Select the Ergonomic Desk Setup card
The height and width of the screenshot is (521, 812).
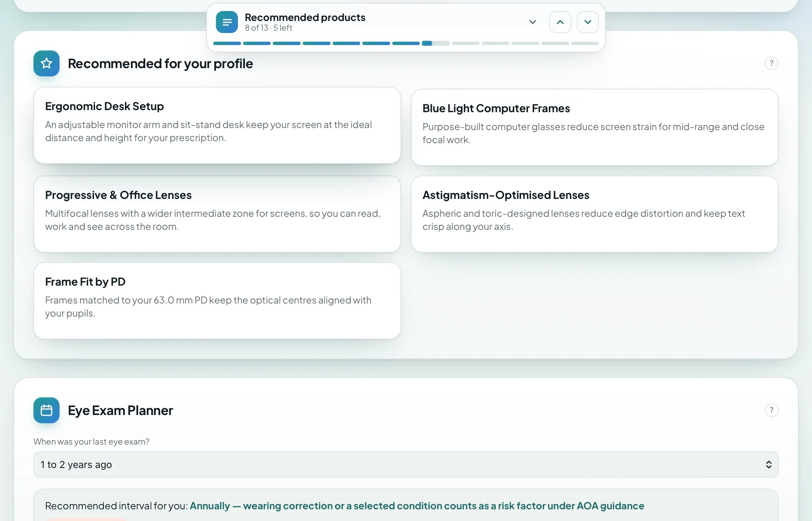pos(217,125)
